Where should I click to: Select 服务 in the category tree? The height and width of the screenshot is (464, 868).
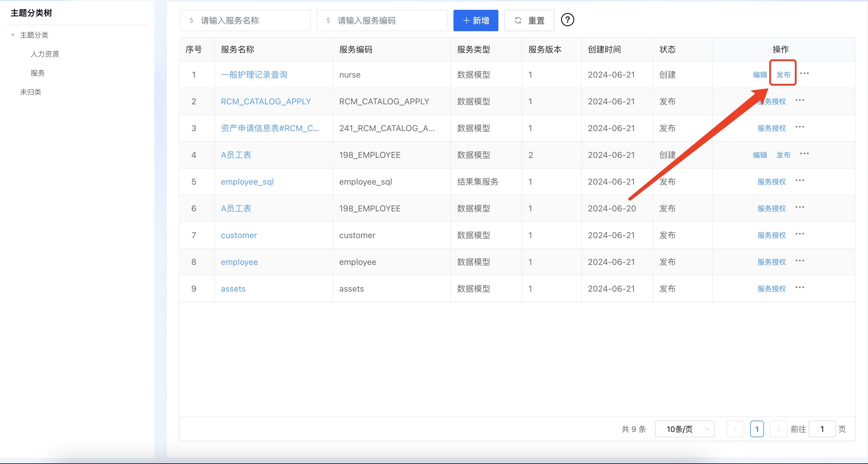38,73
